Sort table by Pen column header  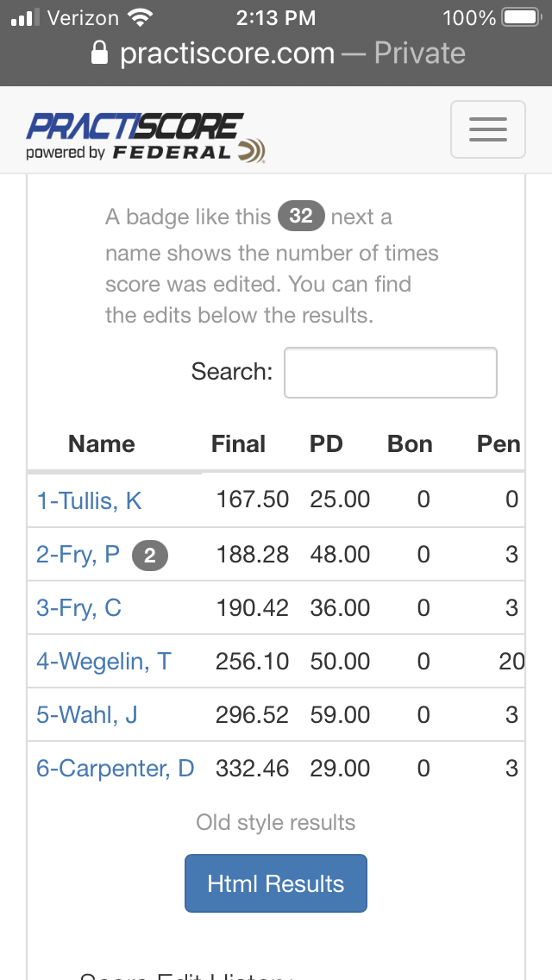499,444
